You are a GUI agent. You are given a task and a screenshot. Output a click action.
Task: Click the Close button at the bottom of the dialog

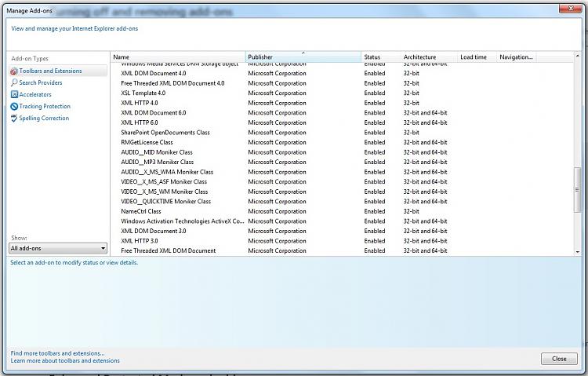point(559,359)
